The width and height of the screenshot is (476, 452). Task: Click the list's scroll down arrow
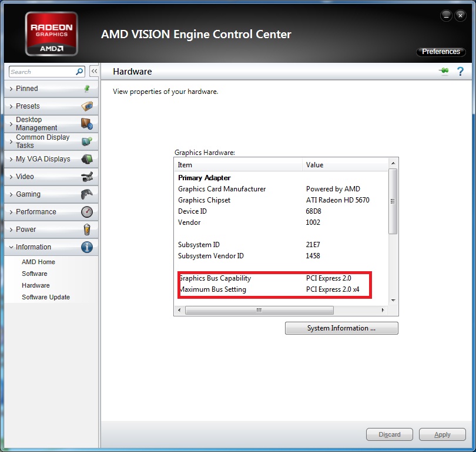click(393, 301)
